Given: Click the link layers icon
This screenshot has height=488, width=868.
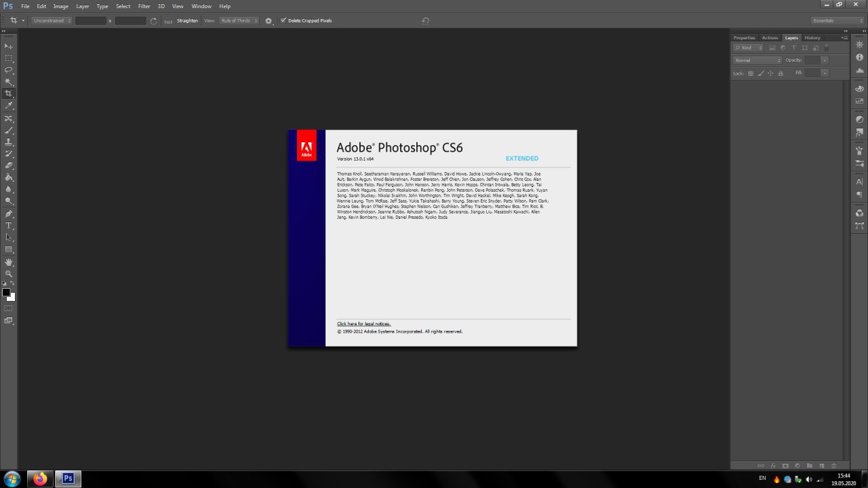Looking at the screenshot, I should 761,466.
